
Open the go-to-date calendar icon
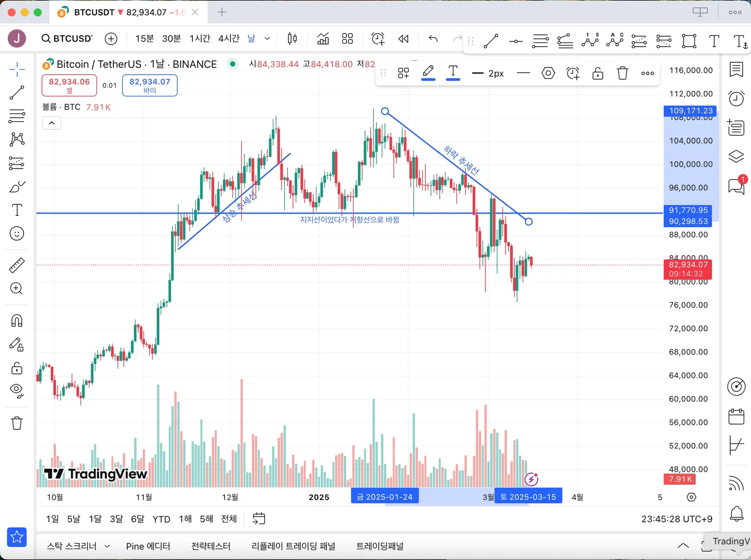pyautogui.click(x=259, y=519)
